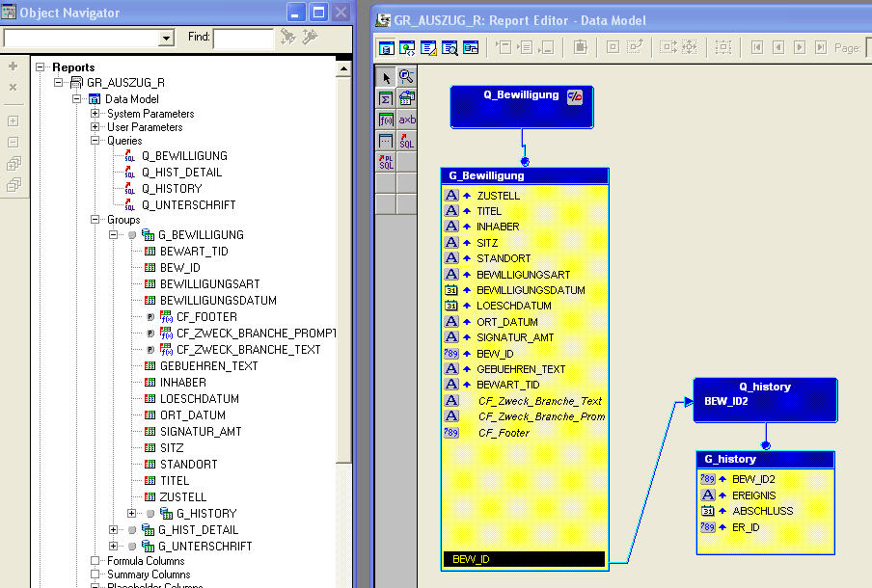Click the G_history group title bar
The width and height of the screenshot is (872, 588).
(x=765, y=459)
